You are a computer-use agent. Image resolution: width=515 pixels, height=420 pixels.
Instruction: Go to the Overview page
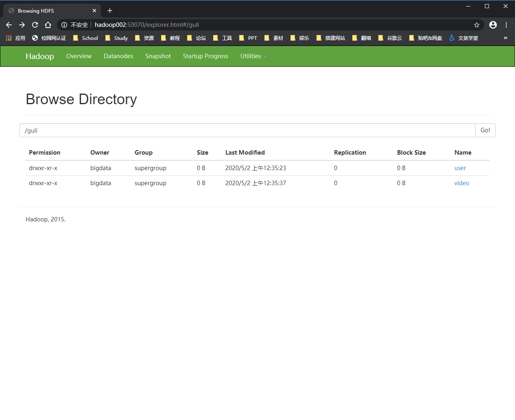pyautogui.click(x=79, y=56)
